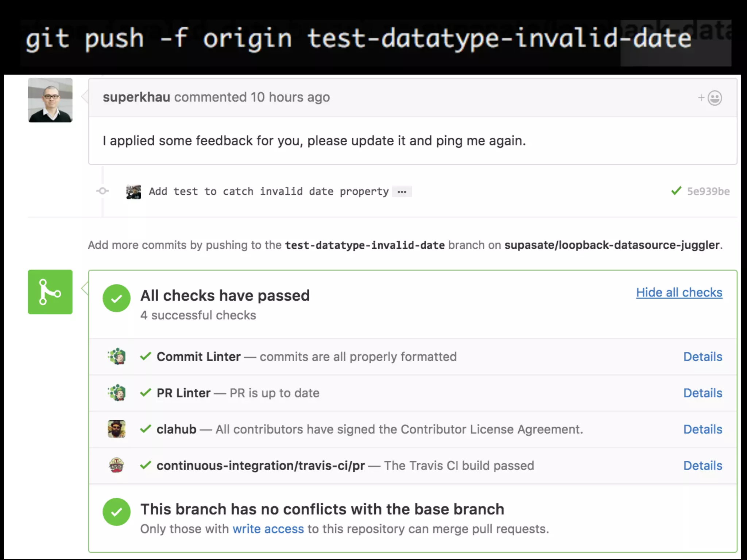Open Details for clahub check
Image resolution: width=747 pixels, height=560 pixels.
click(x=703, y=429)
